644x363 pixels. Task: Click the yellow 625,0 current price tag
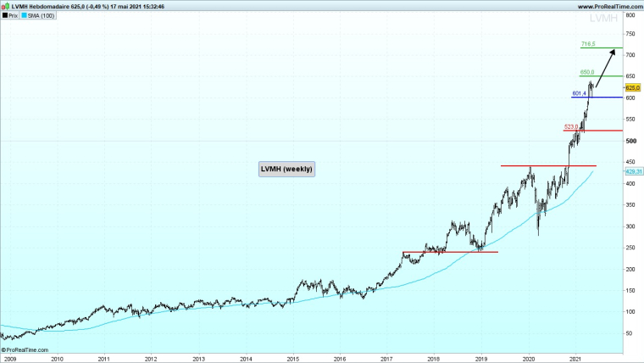[x=632, y=88]
